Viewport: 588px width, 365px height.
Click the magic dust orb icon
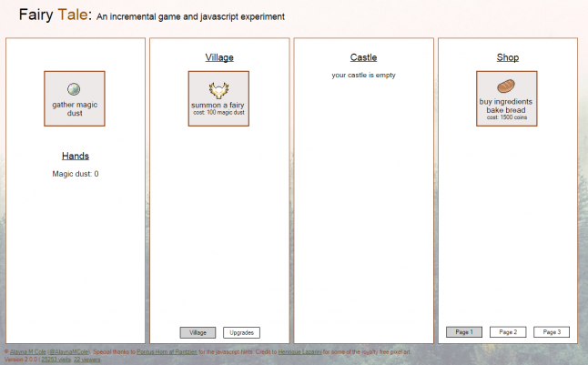pos(75,88)
